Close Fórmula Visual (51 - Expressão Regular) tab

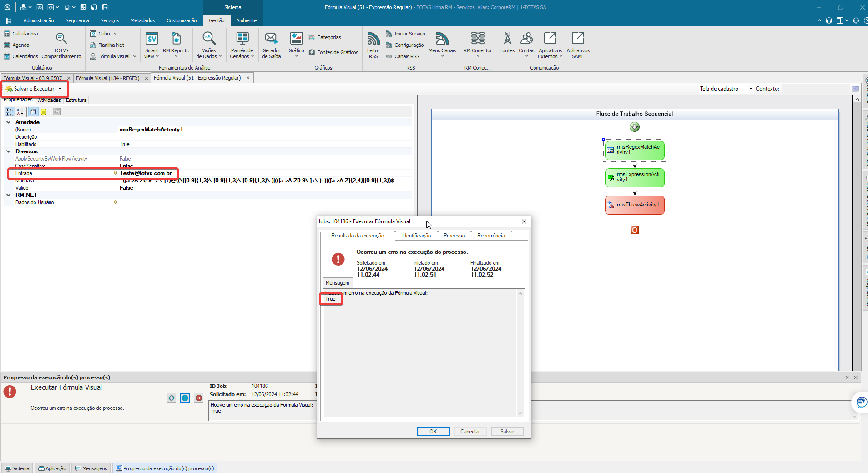click(248, 78)
